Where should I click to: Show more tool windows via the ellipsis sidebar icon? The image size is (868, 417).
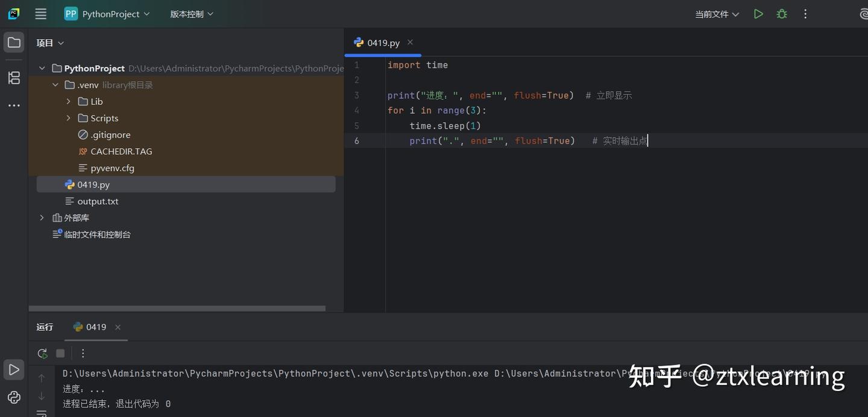click(13, 105)
